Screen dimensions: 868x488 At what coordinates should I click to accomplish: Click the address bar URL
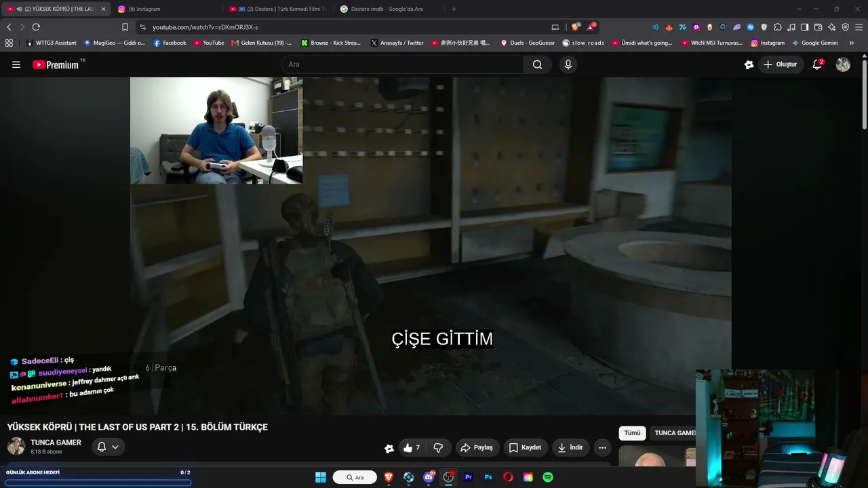point(205,27)
